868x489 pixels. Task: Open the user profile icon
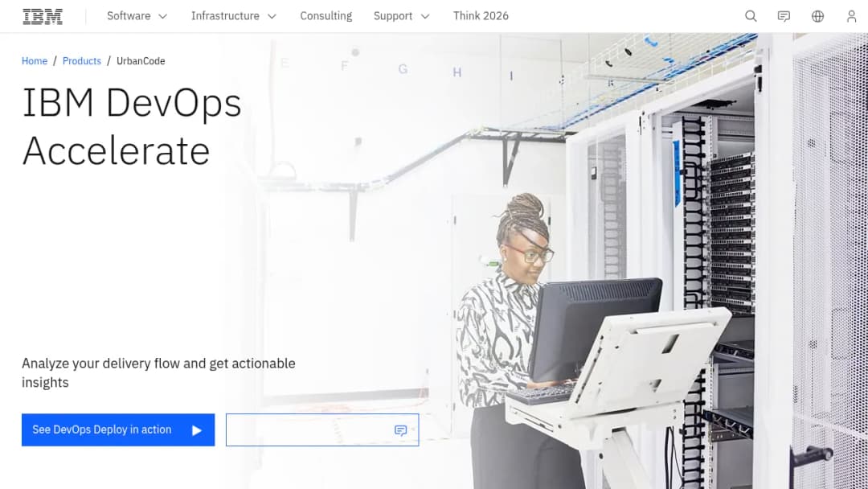click(x=851, y=16)
